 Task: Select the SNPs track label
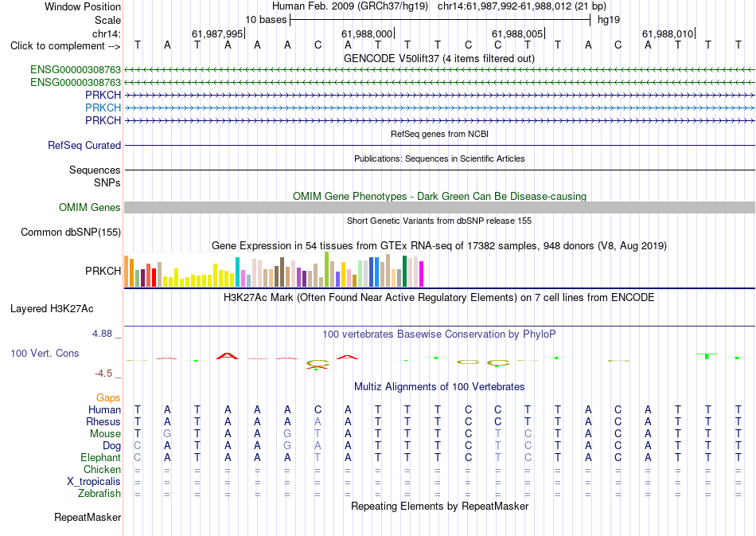click(x=107, y=183)
